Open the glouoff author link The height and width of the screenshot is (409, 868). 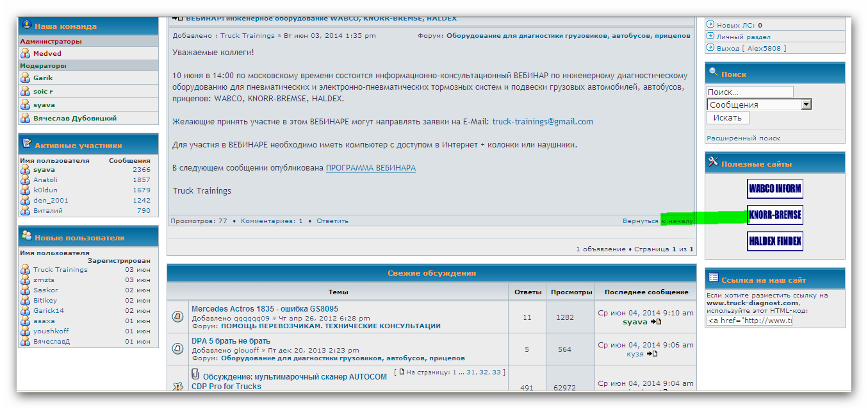[247, 351]
